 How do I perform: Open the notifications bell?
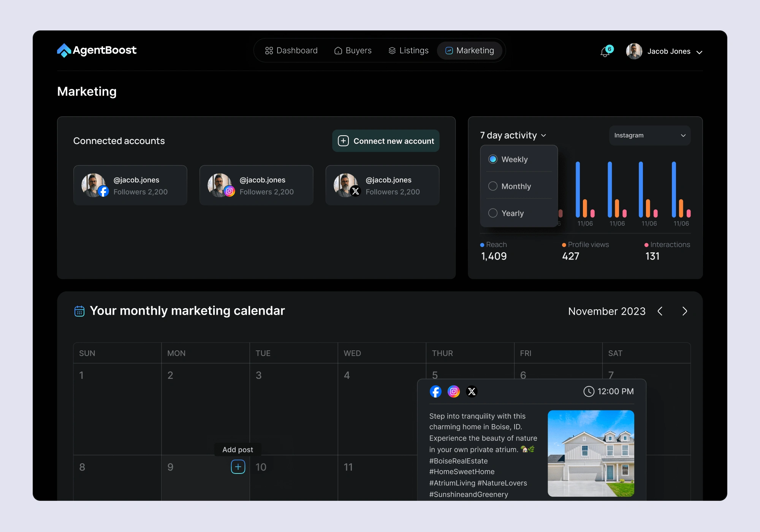pyautogui.click(x=605, y=52)
